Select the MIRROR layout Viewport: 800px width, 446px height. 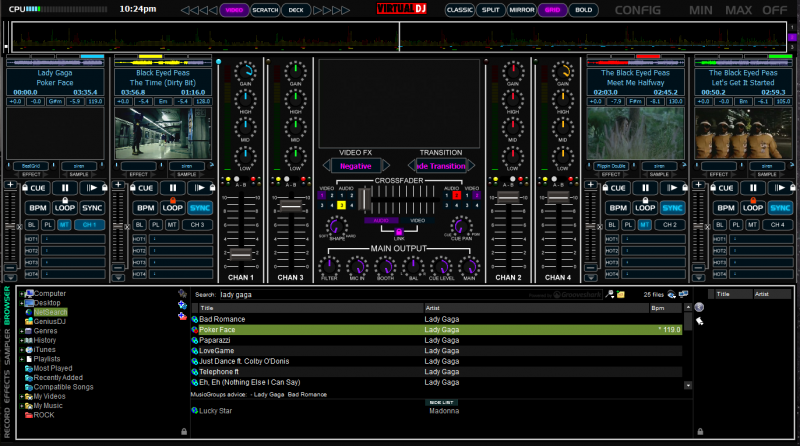click(521, 10)
